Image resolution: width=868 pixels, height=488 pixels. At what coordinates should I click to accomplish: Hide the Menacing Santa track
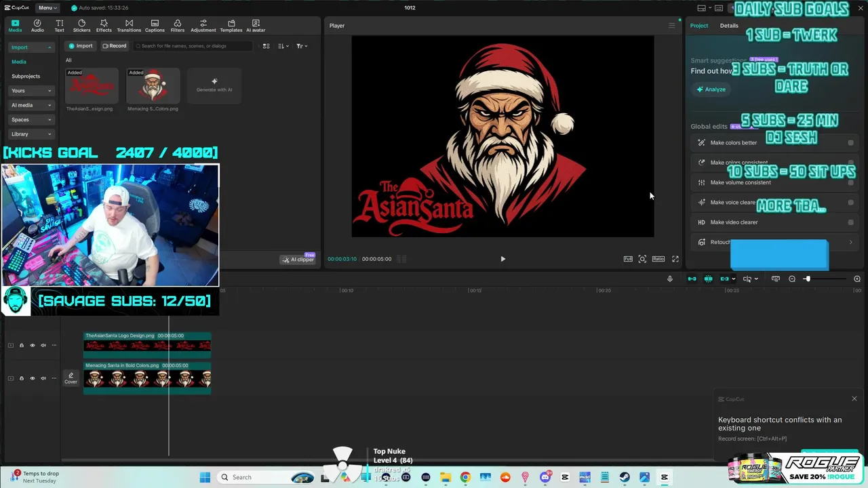click(33, 378)
